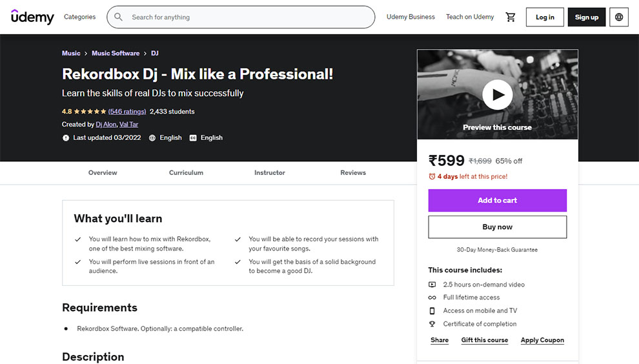Screen dimensions: 639x364
Task: Switch to the Instructor tab
Action: pos(270,173)
